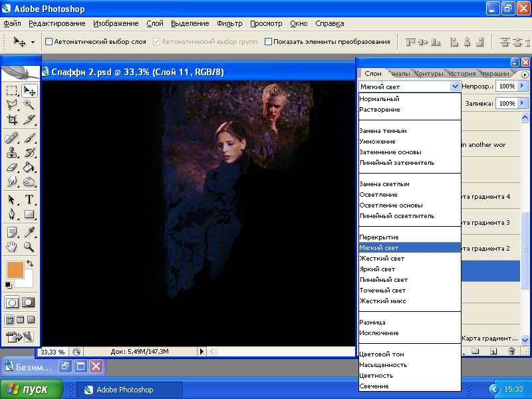Viewport: 532px width, 399px height.
Task: Select the Magic Wand tool
Action: pyautogui.click(x=29, y=105)
